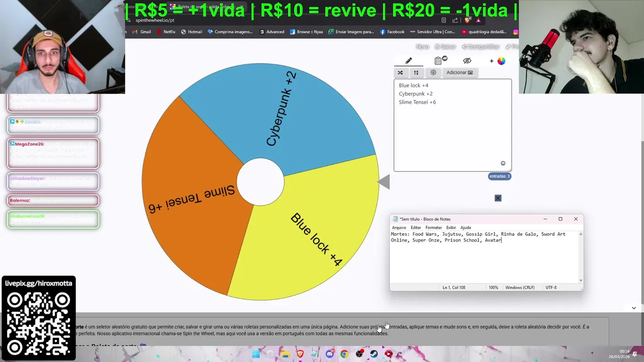644x362 pixels.
Task: Sort entries alphabetically
Action: click(416, 72)
